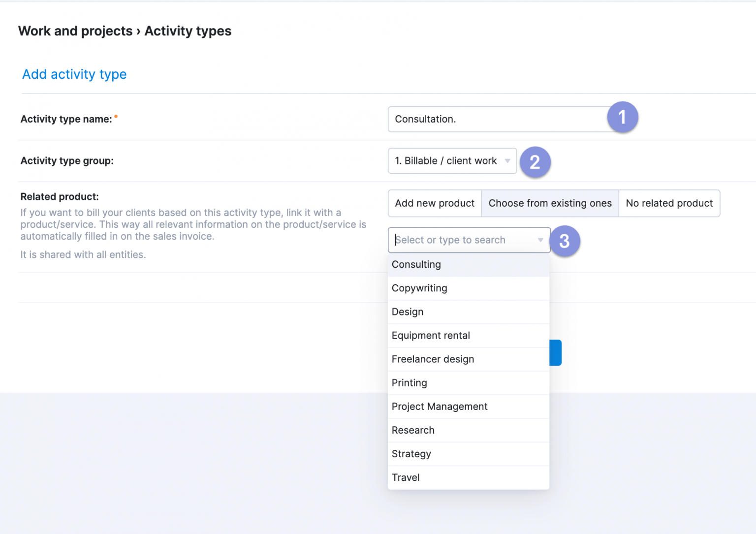This screenshot has width=756, height=534.
Task: Click the Select or type to search field
Action: (x=463, y=240)
